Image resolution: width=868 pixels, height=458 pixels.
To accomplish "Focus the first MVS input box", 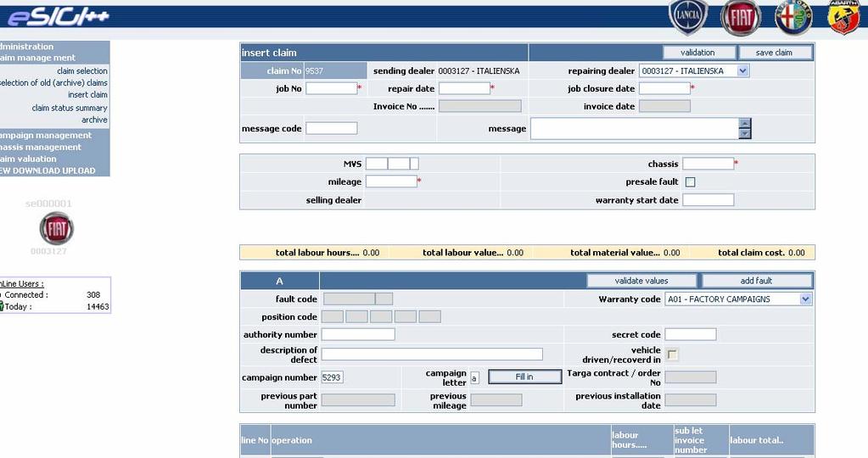I will tap(377, 164).
